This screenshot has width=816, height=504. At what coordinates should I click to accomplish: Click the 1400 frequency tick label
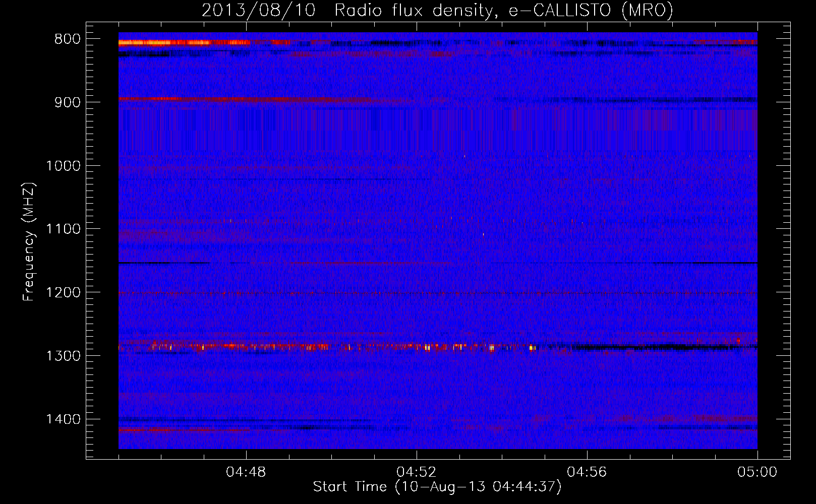[63, 419]
